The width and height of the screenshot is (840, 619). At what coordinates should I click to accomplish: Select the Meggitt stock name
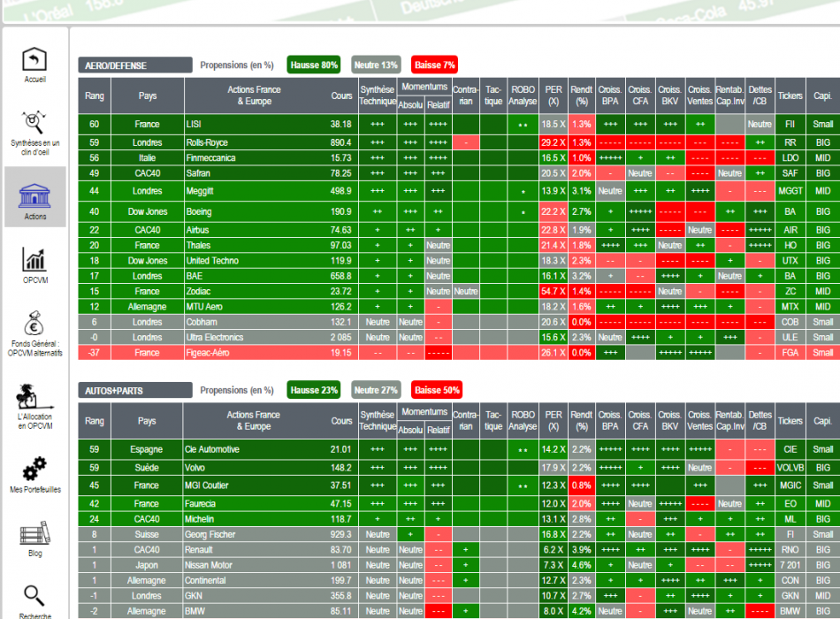coord(199,191)
